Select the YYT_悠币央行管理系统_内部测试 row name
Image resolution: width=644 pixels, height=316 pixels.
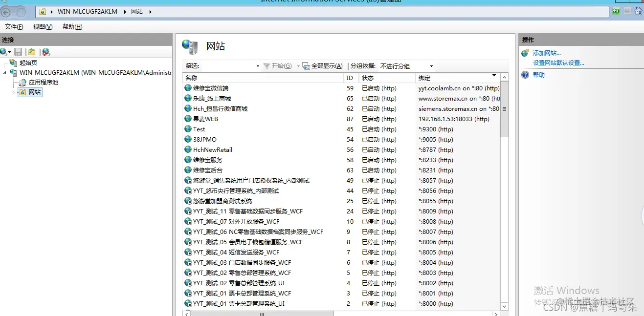(x=236, y=190)
